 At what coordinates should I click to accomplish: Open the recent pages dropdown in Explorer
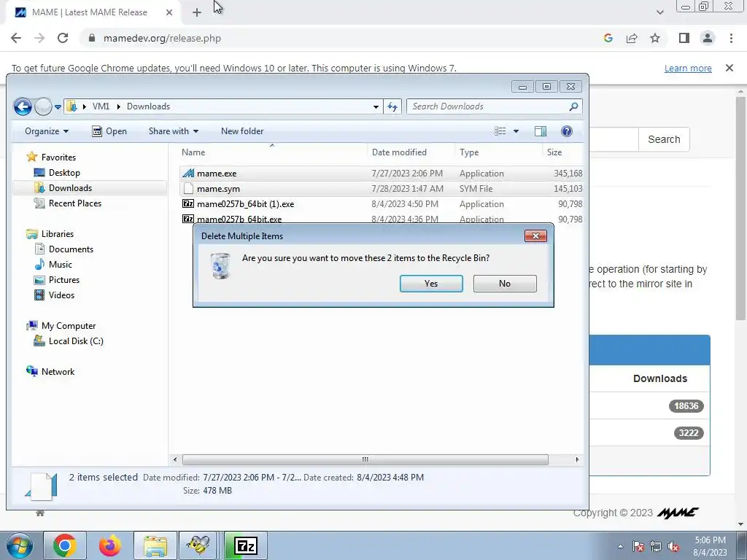58,106
